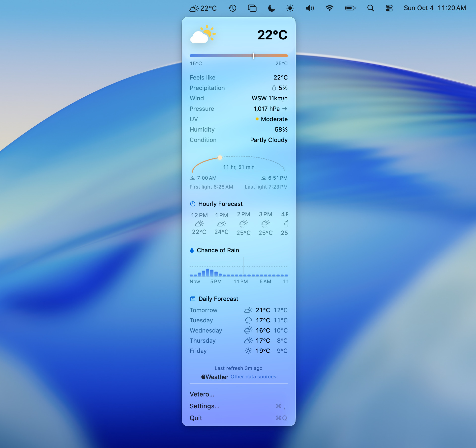Open the Wi-Fi menu bar icon
This screenshot has width=476, height=448.
(329, 8)
